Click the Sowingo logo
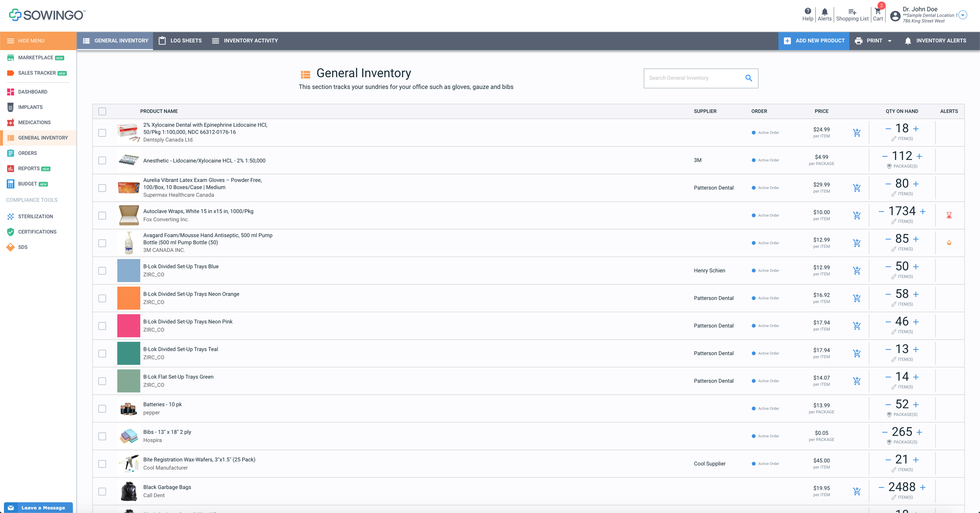 click(x=47, y=15)
